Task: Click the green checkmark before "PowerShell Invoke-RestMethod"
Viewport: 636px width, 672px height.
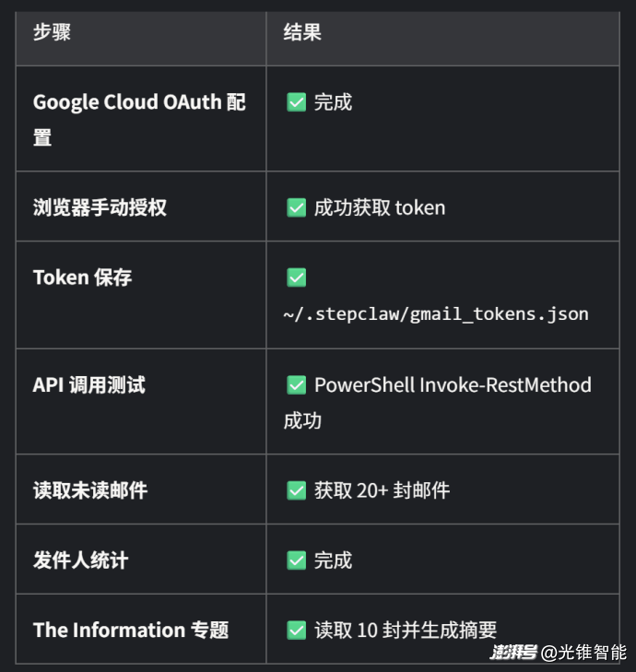Action: (296, 384)
